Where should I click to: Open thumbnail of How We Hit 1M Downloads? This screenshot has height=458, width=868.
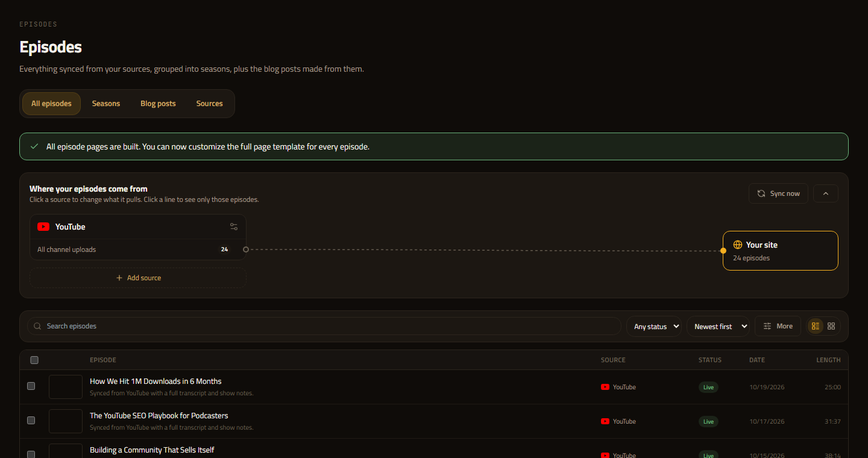[66, 387]
